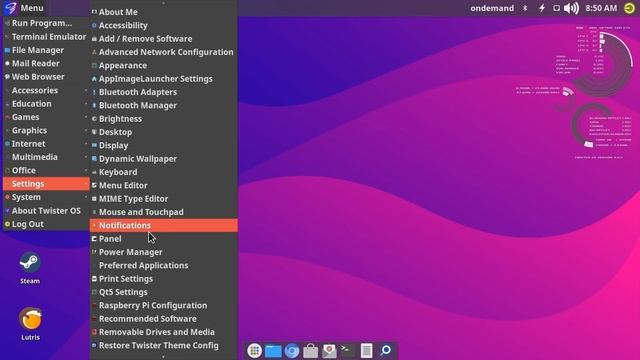Expand the Internet submenu

pos(46,144)
